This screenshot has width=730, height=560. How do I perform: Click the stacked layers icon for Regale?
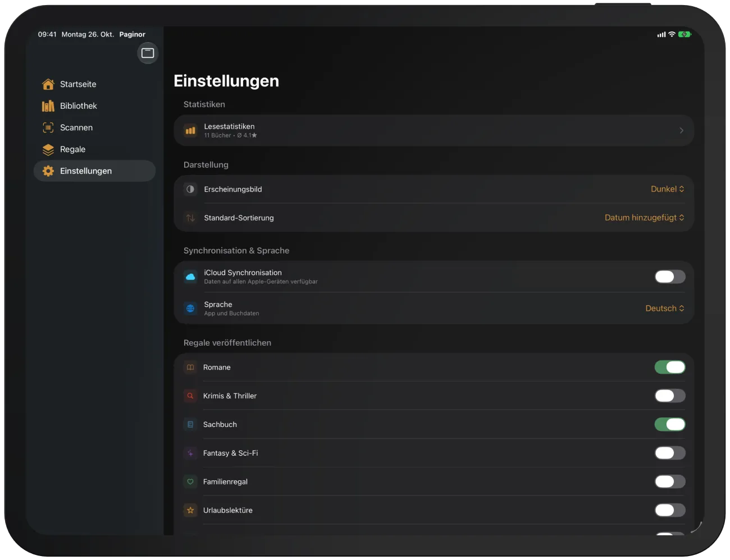coord(48,150)
